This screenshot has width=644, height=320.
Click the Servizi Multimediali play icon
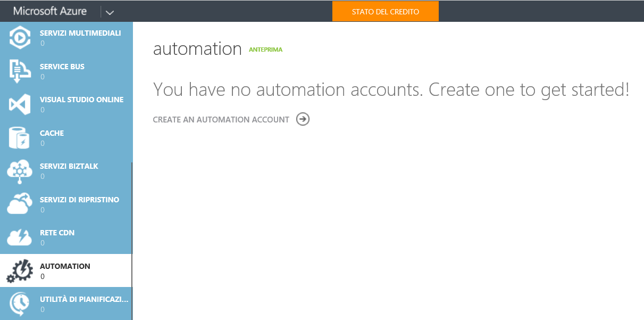click(20, 37)
